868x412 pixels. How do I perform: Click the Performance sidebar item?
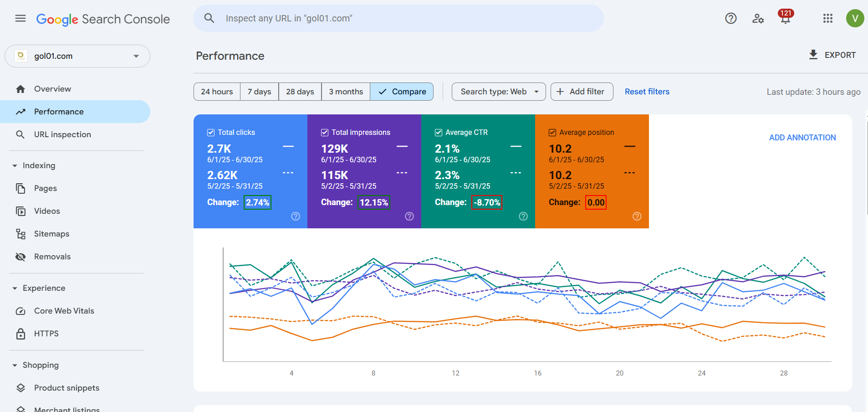[x=75, y=112]
